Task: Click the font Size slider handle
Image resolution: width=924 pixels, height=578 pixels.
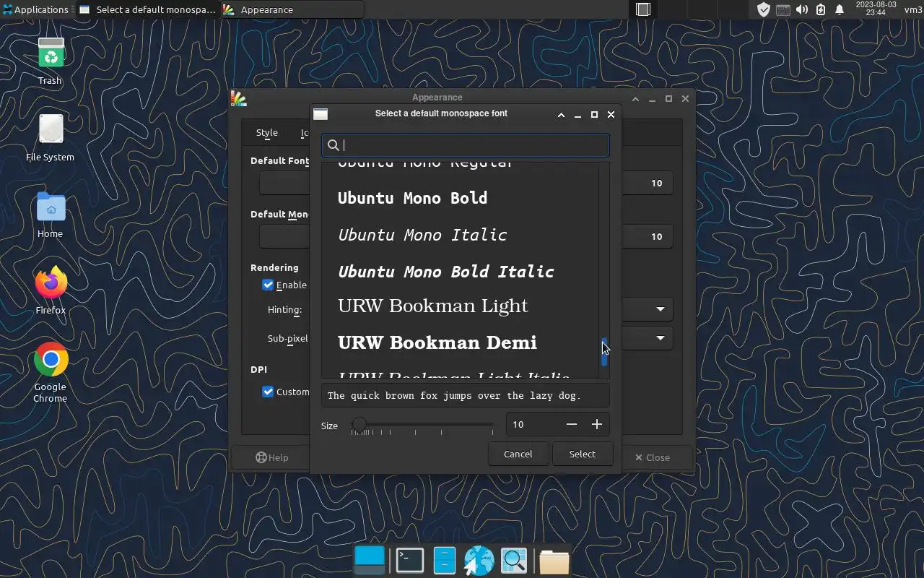Action: tap(359, 424)
